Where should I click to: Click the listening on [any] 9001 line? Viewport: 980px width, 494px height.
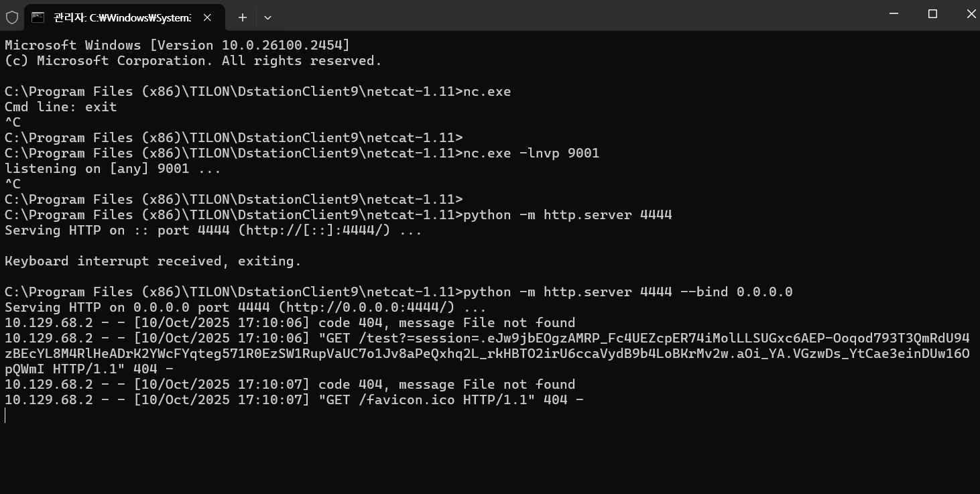[x=113, y=169]
